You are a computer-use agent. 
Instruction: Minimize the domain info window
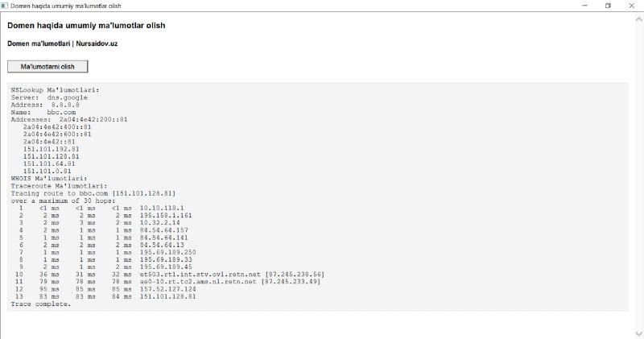[x=585, y=6]
